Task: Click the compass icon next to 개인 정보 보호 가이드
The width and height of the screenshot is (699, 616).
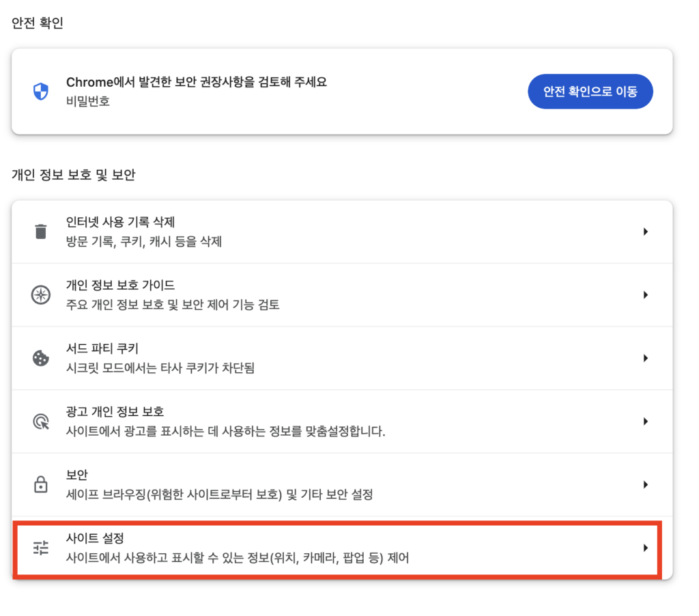Action: pyautogui.click(x=42, y=294)
